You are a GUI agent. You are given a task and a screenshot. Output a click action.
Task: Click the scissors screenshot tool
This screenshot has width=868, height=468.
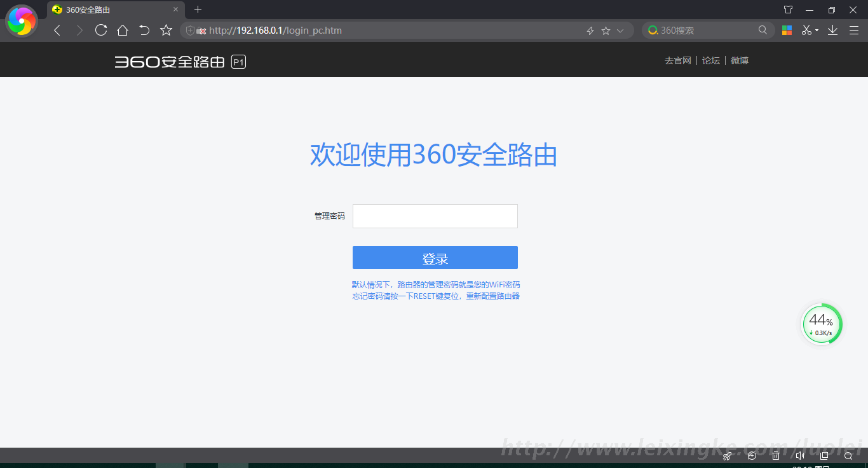point(806,30)
